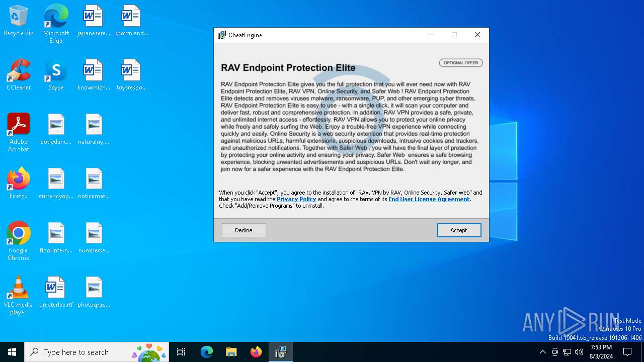Open Edge from the taskbar

tap(207, 352)
